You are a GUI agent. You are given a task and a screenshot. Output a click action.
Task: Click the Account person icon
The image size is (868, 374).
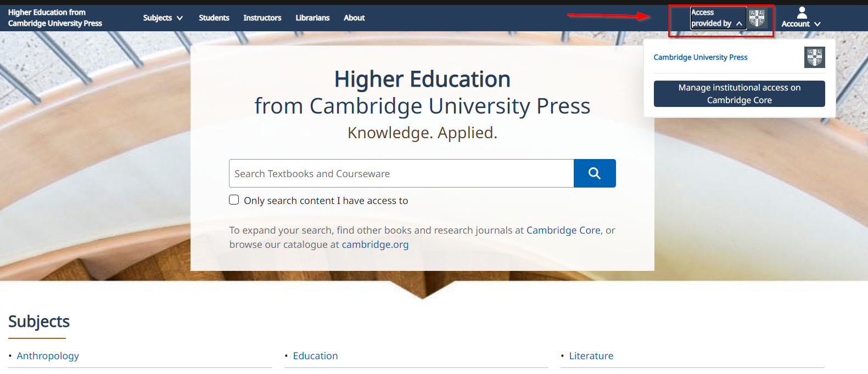coord(802,13)
